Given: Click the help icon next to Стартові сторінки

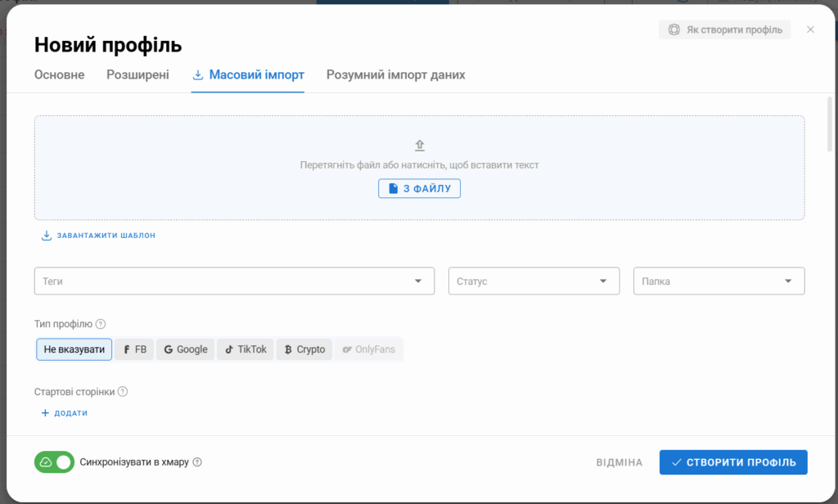Looking at the screenshot, I should (x=123, y=392).
